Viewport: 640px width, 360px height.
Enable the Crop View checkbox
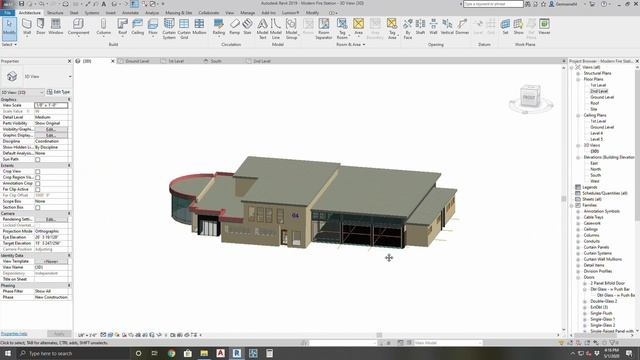click(38, 171)
